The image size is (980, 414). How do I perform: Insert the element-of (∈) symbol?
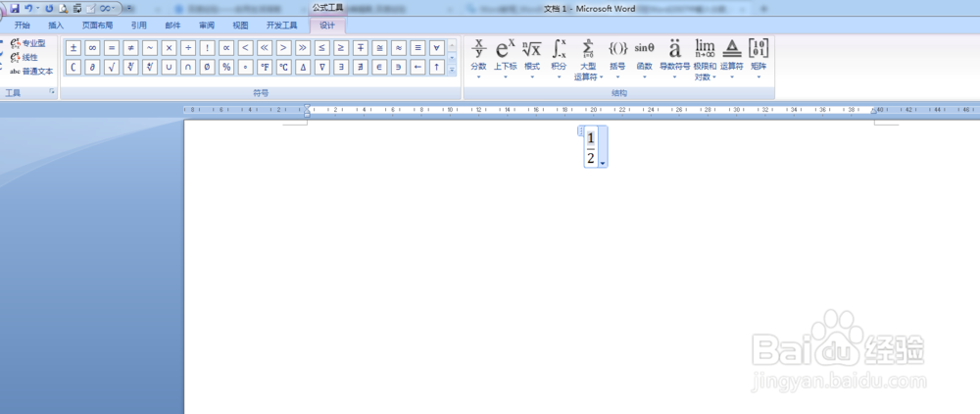coord(378,67)
